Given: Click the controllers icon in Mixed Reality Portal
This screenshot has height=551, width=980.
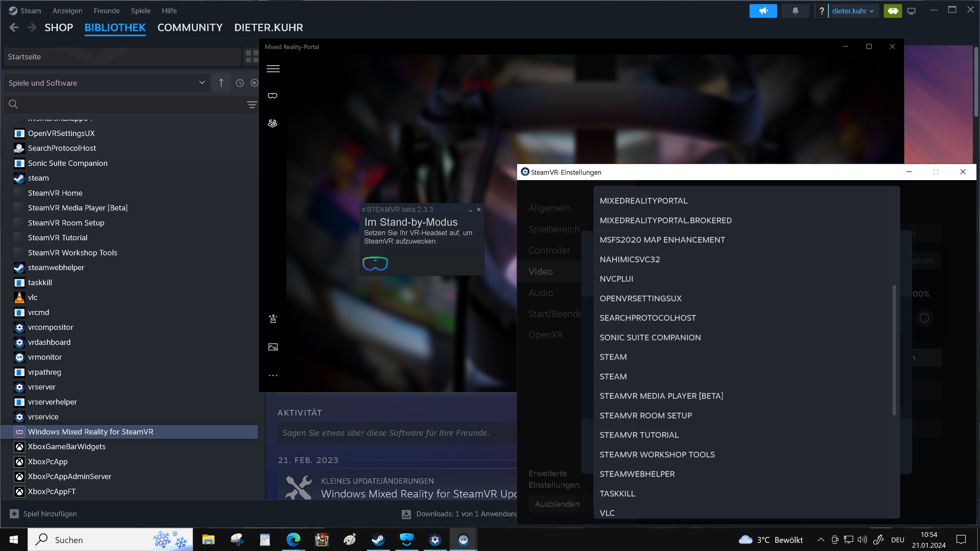Looking at the screenshot, I should [272, 123].
